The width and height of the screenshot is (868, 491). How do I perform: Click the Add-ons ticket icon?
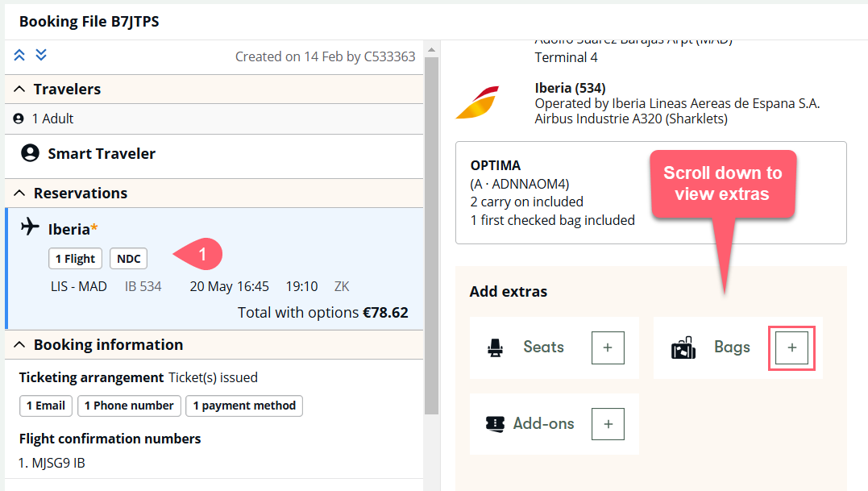496,424
